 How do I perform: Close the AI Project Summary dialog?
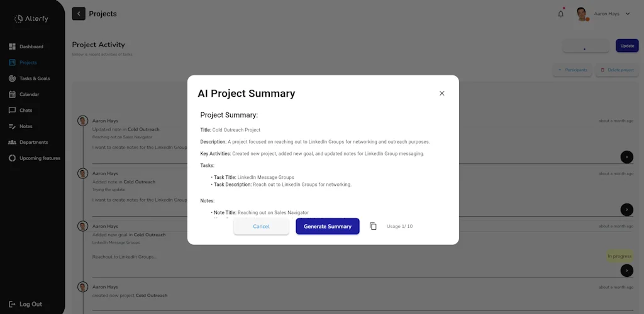441,94
